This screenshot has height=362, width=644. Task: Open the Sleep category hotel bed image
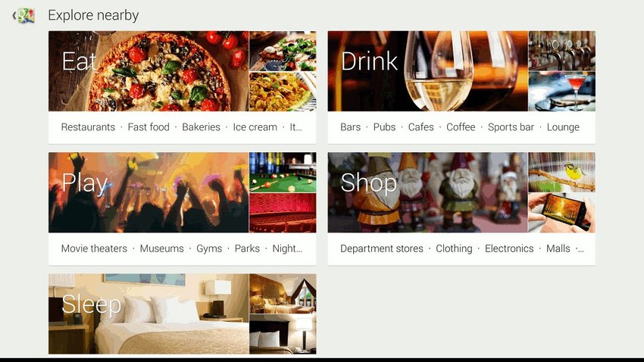(148, 314)
